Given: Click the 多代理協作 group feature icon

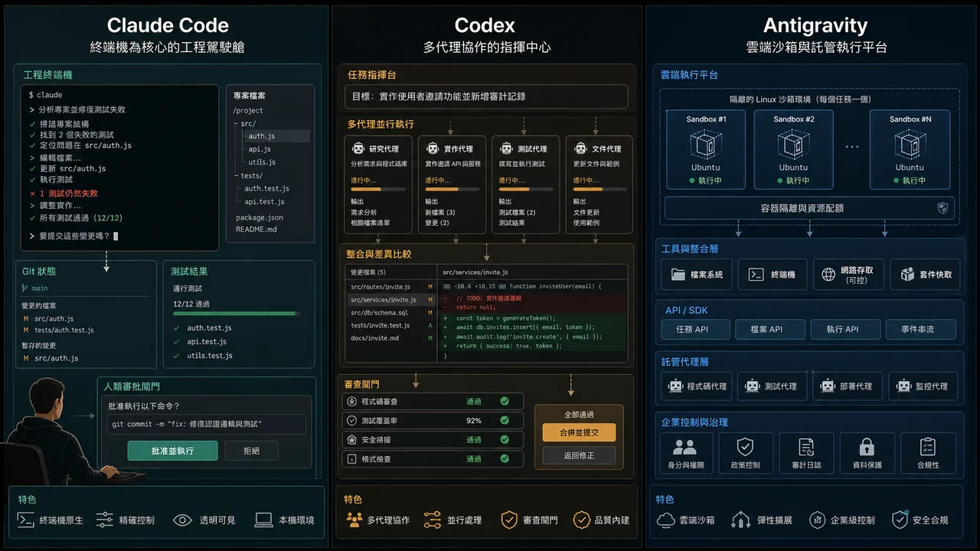Looking at the screenshot, I should [354, 520].
